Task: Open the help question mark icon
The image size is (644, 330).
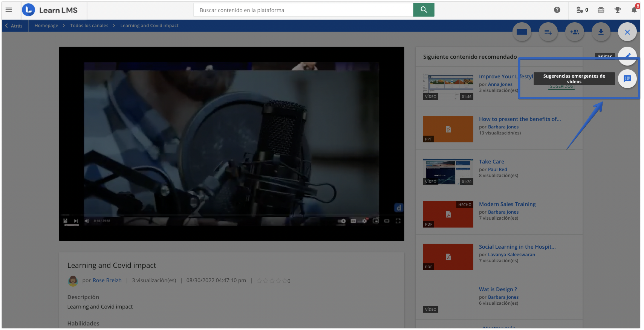Action: pyautogui.click(x=557, y=10)
